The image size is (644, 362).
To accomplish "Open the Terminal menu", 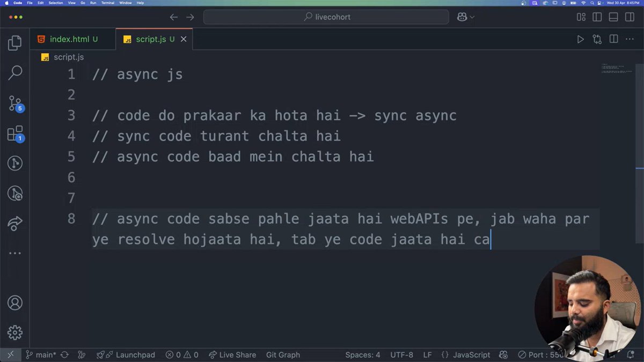I will pos(108,3).
